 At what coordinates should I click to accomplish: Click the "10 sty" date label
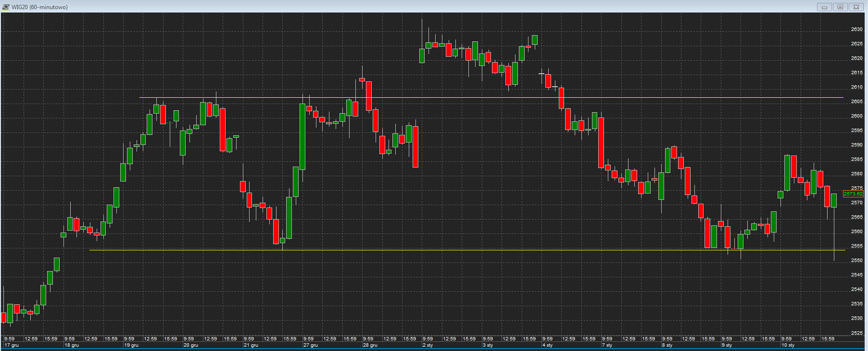788,345
